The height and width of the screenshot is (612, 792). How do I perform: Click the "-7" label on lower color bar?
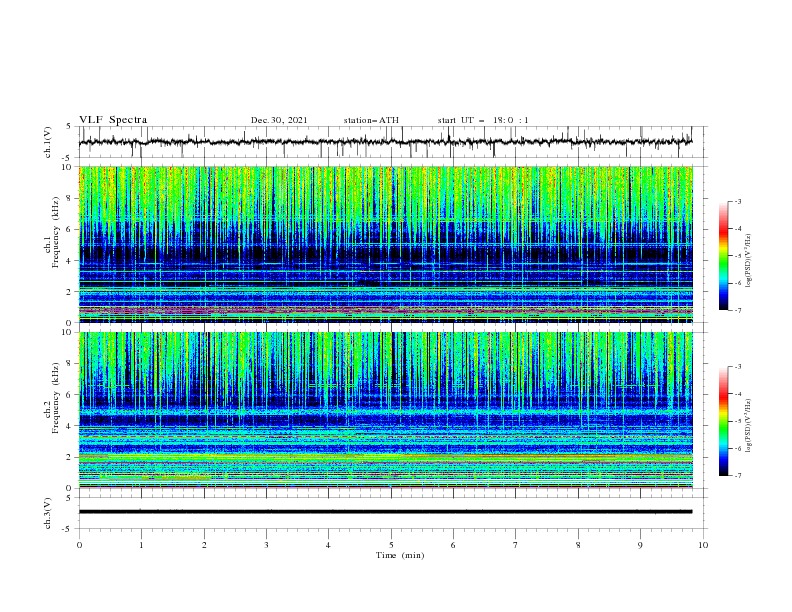[x=738, y=476]
